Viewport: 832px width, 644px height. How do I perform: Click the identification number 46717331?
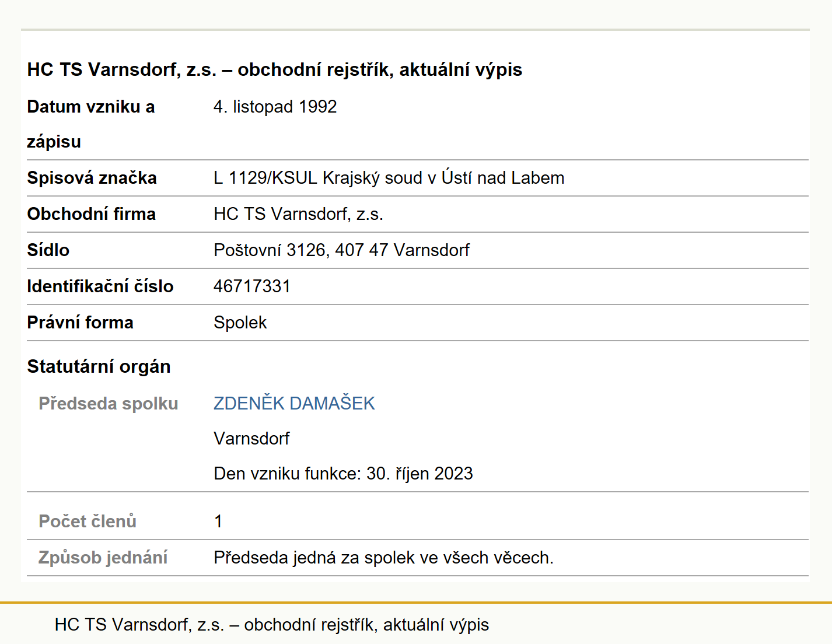[x=252, y=286]
